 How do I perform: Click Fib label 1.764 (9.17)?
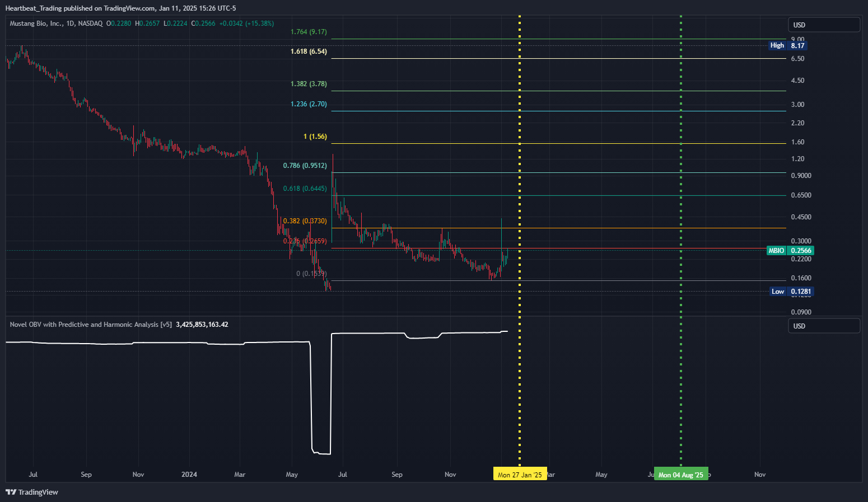(x=309, y=32)
